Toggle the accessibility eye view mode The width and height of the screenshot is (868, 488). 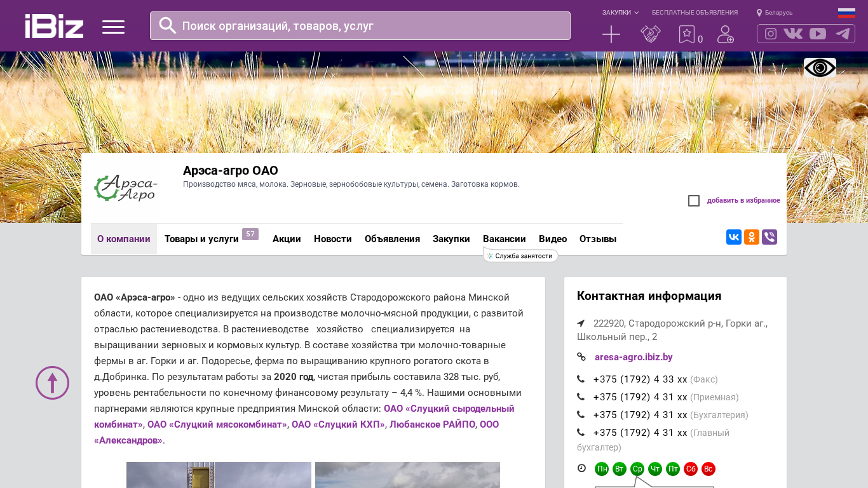[x=820, y=68]
